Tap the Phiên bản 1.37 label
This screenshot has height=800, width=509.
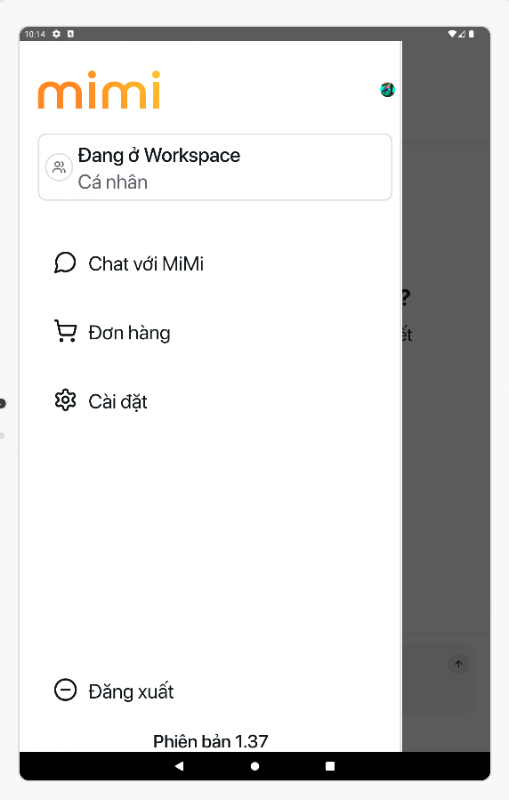211,741
